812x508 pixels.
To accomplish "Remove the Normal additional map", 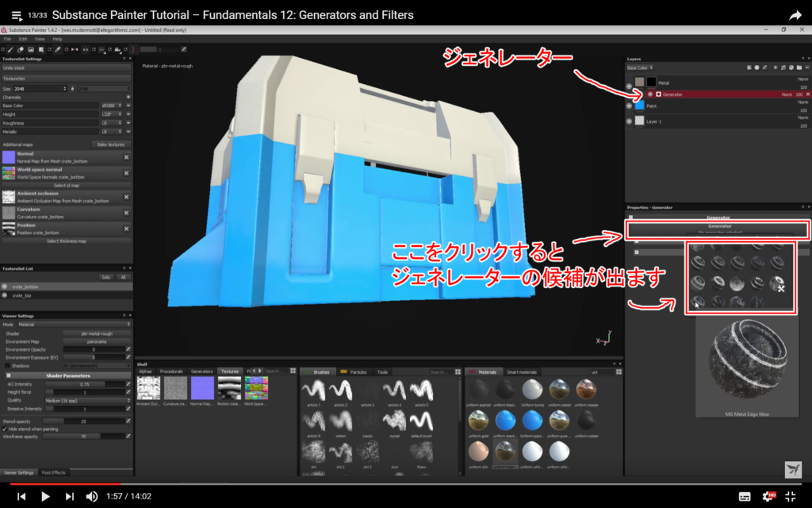I will pos(126,157).
